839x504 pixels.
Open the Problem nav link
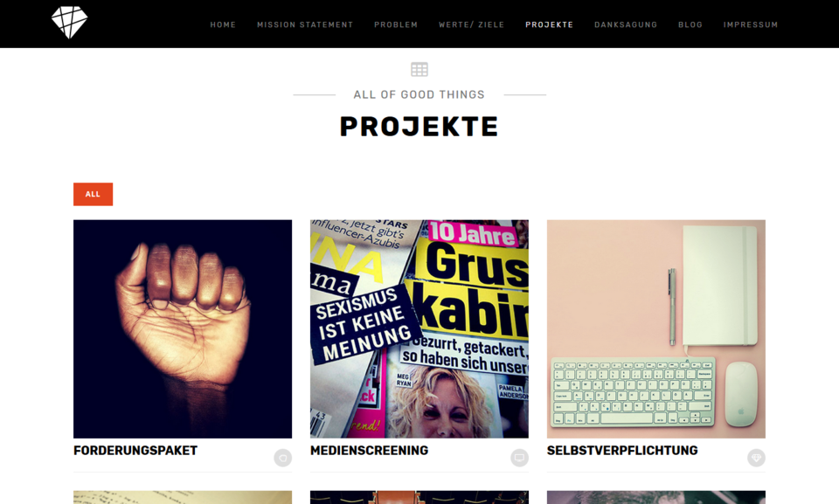396,24
